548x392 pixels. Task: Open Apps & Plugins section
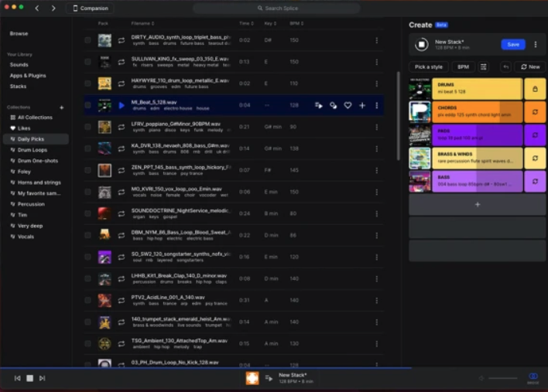[28, 76]
